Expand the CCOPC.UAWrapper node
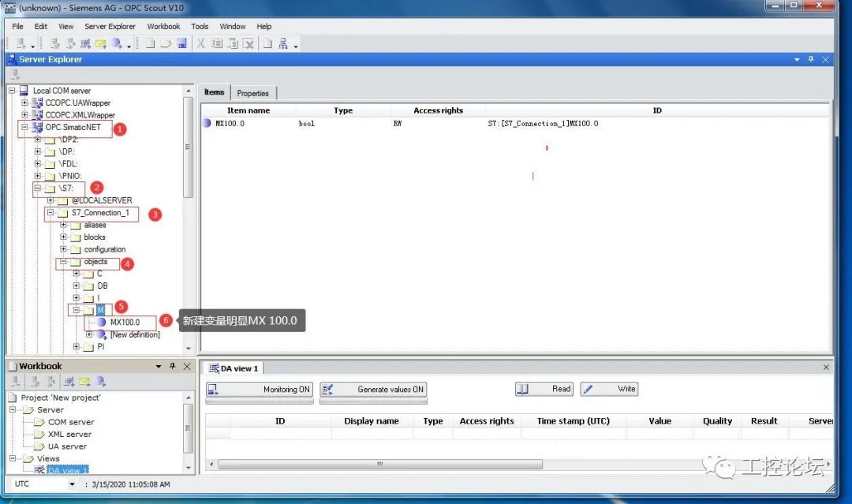 pos(24,103)
